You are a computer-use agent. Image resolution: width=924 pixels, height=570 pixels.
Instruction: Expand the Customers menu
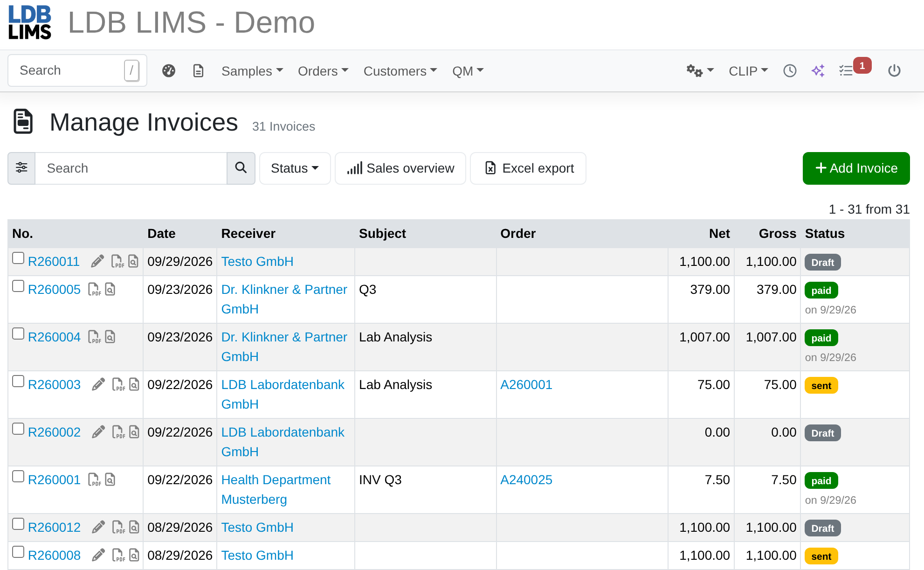coord(400,71)
